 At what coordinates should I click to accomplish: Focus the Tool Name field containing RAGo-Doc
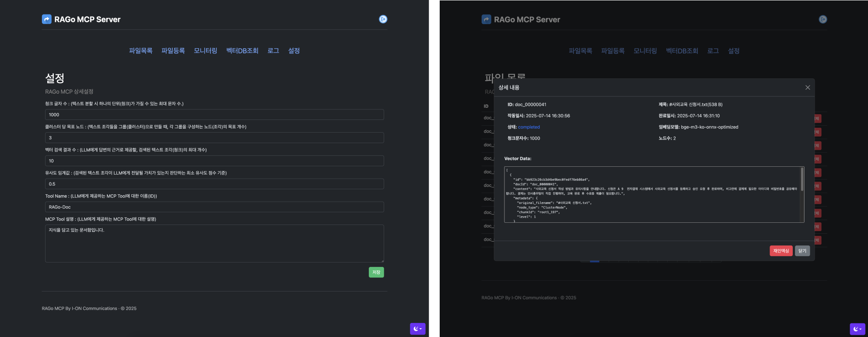click(214, 207)
